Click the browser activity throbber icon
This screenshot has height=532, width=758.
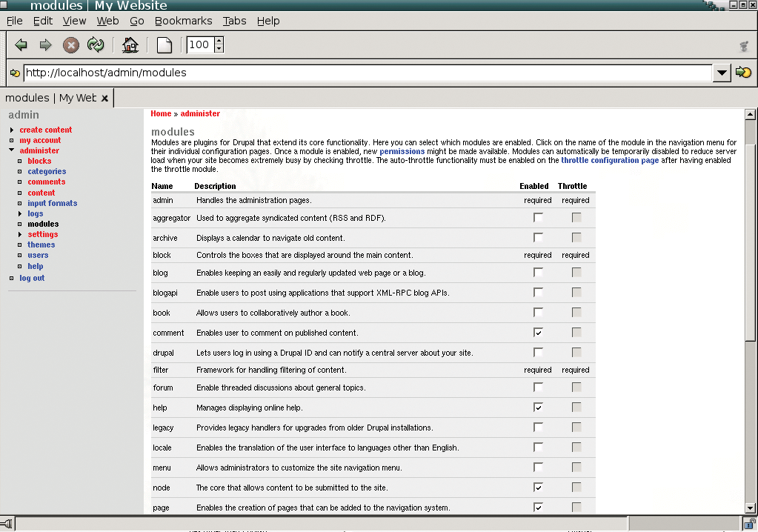(x=744, y=47)
